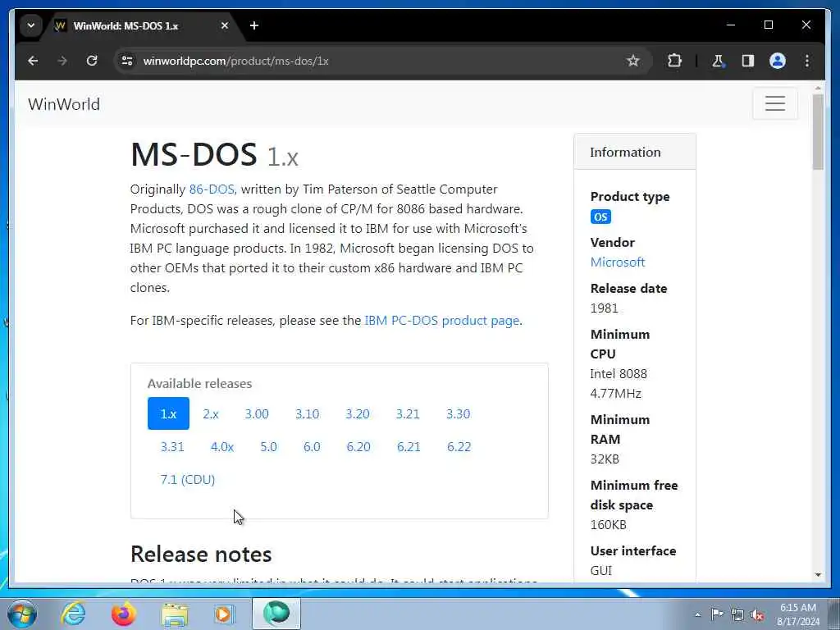Click the OS product type badge
This screenshot has width=840, height=630.
pos(600,217)
